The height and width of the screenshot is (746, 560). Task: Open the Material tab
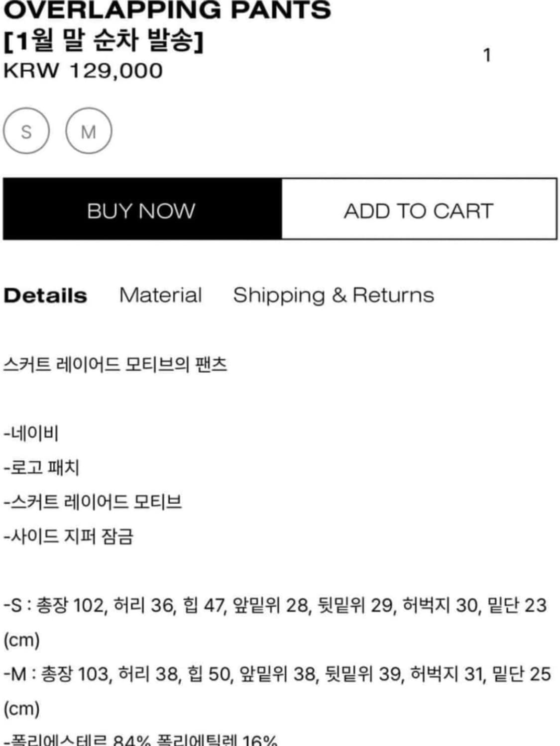point(160,295)
